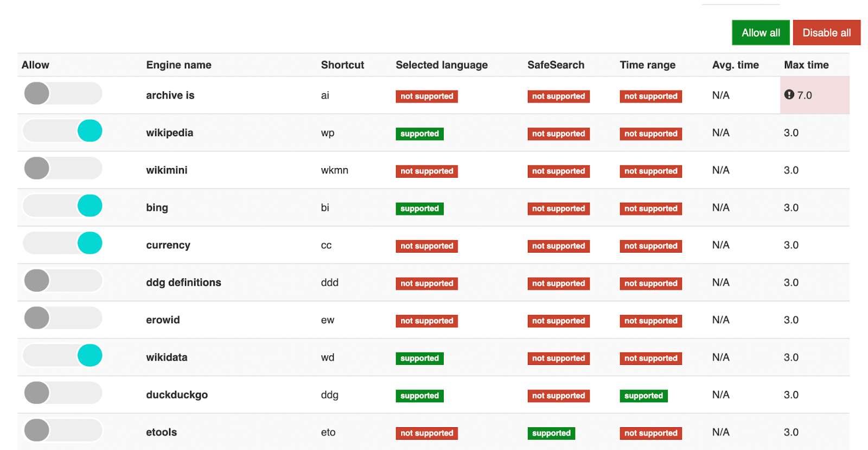Click etools' language 'not supported' badge

click(x=426, y=433)
